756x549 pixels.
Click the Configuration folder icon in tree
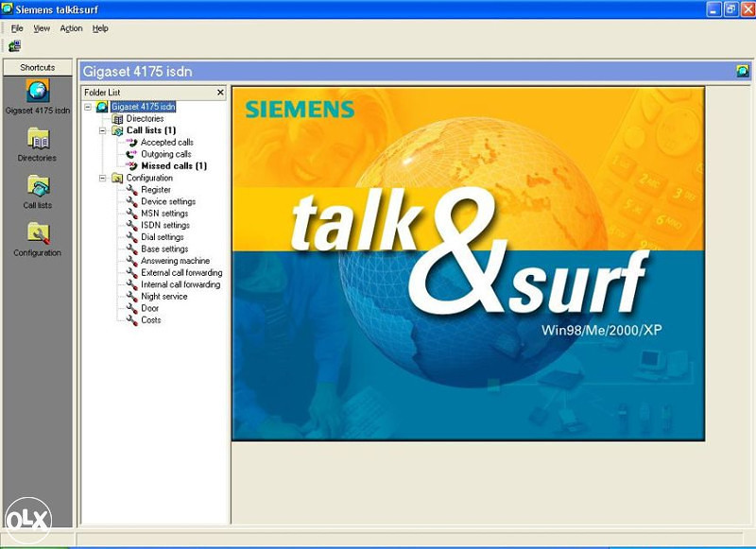coord(117,178)
